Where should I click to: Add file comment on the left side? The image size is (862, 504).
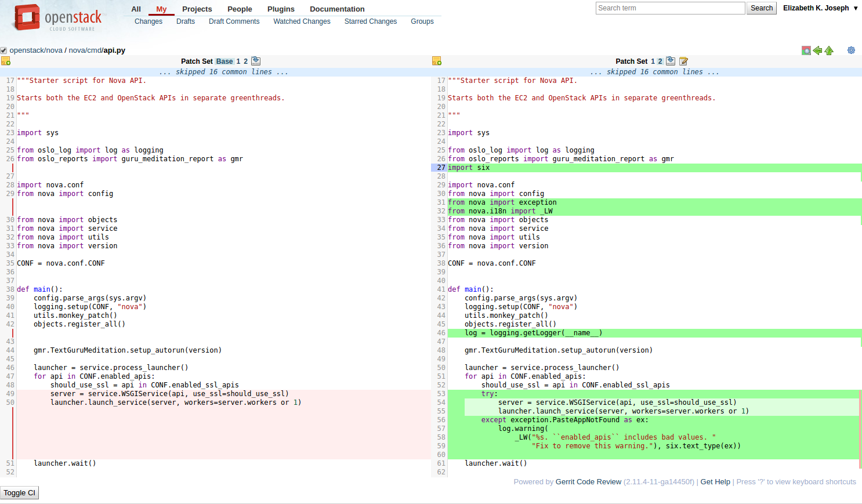pyautogui.click(x=6, y=61)
